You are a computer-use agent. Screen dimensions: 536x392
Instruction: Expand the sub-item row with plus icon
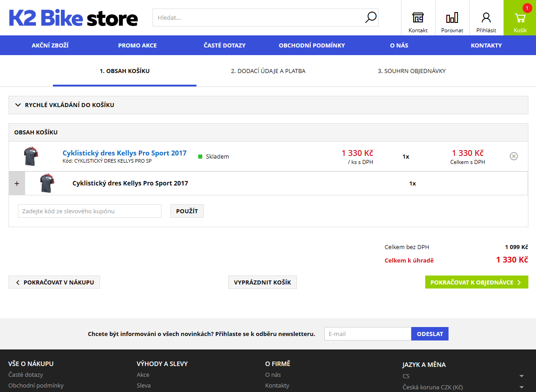17,183
